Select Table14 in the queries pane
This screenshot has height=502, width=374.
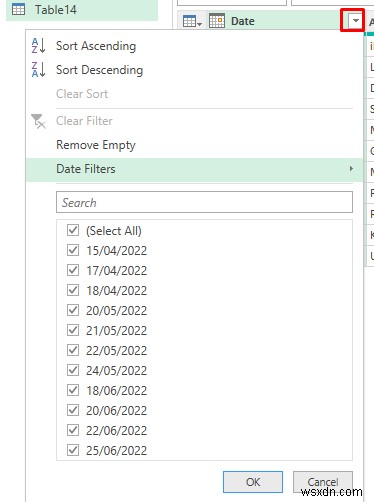82,10
